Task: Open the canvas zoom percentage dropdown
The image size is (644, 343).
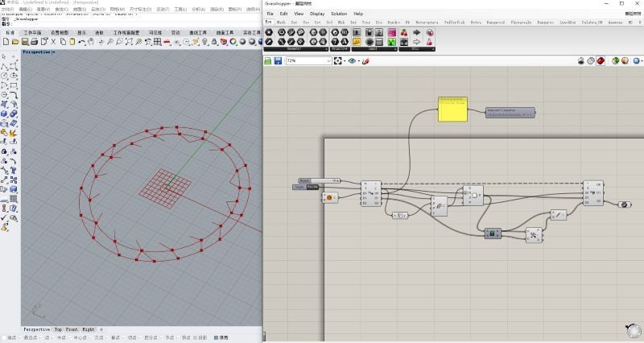Action: (328, 60)
